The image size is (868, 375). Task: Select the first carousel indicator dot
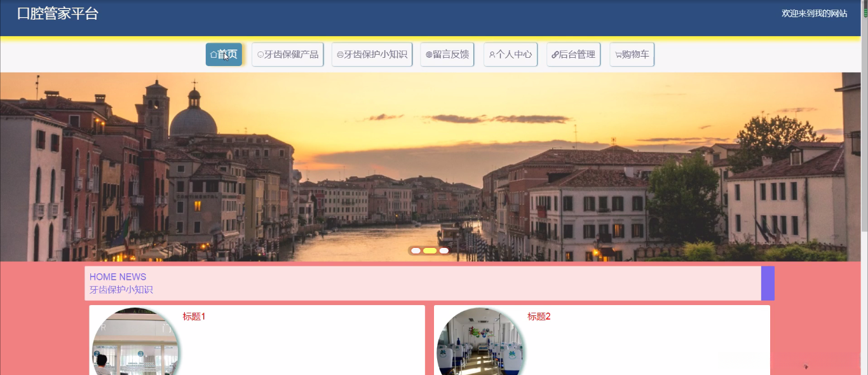tap(416, 250)
